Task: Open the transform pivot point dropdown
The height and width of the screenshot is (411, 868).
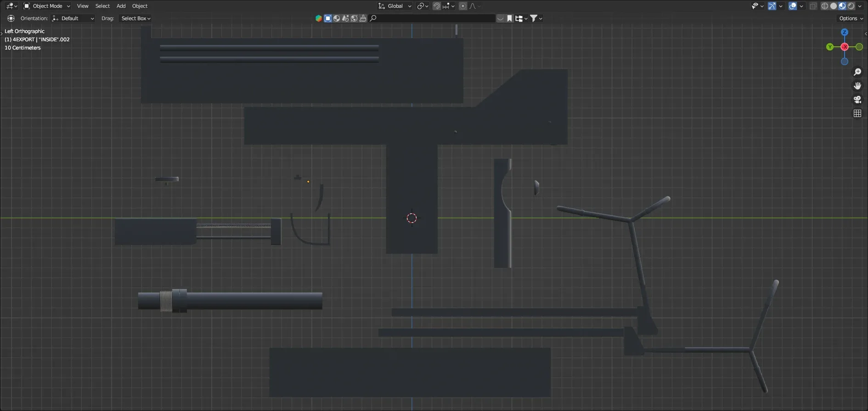Action: click(423, 6)
